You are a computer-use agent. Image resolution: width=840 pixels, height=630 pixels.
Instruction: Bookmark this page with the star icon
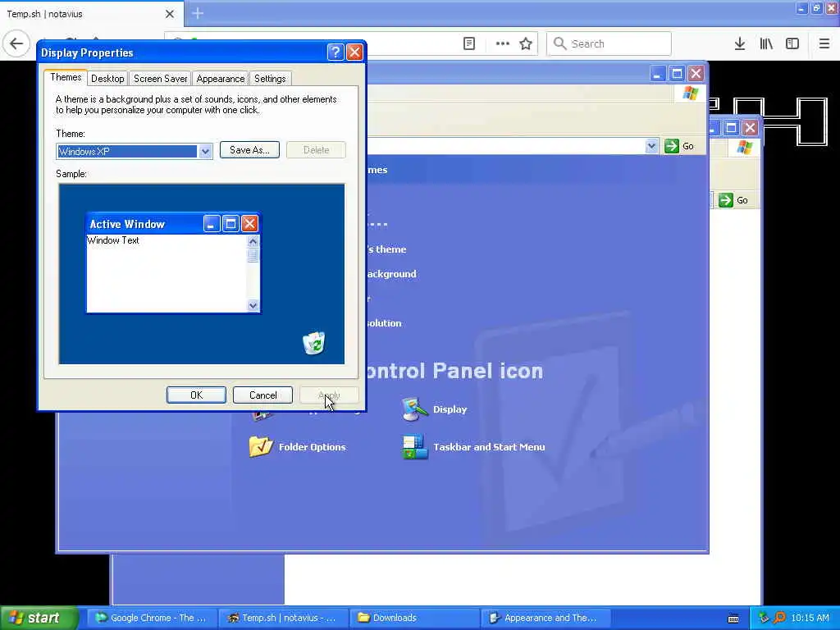click(526, 43)
